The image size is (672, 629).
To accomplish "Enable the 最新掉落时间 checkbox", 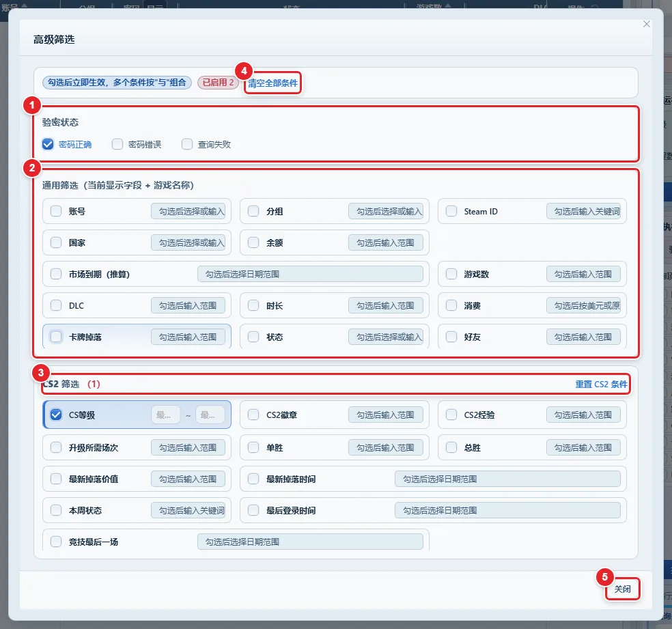I will coord(254,479).
